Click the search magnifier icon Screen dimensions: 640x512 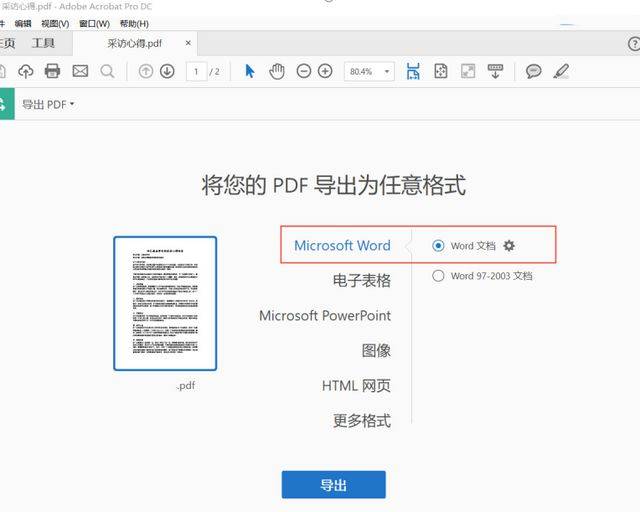107,71
